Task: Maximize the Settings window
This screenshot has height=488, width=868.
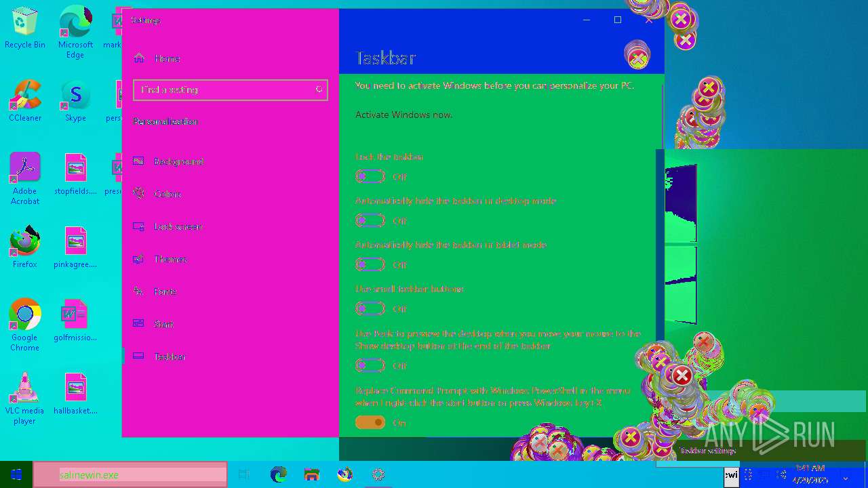Action: pos(617,20)
